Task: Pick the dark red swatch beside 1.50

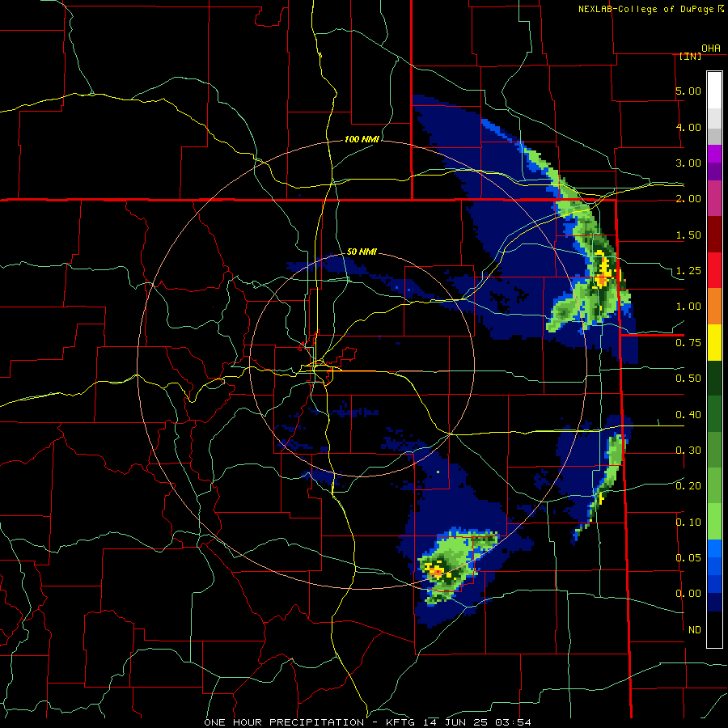Action: point(714,235)
